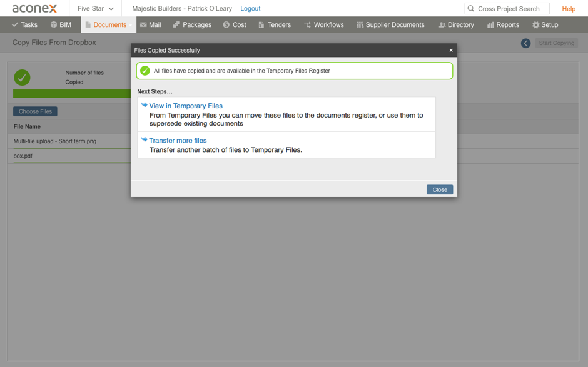Image resolution: width=588 pixels, height=367 pixels.
Task: Open the BIM menu
Action: point(61,25)
